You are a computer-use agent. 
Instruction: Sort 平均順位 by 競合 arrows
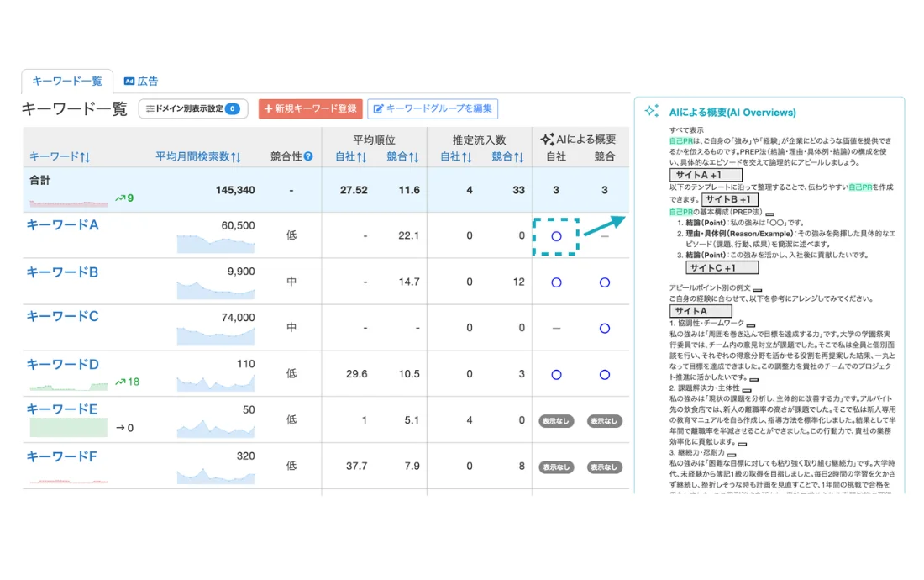[413, 157]
